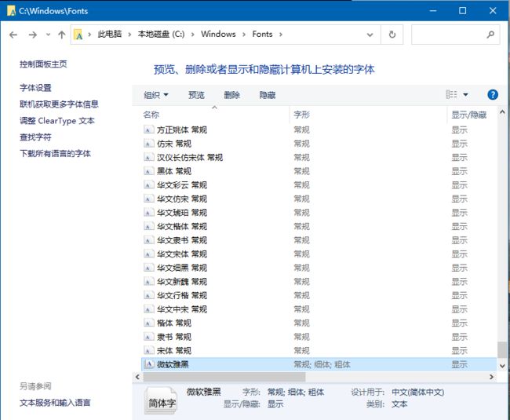
Task: Click the horizontal scrollbar thumb
Action: pyautogui.click(x=224, y=377)
